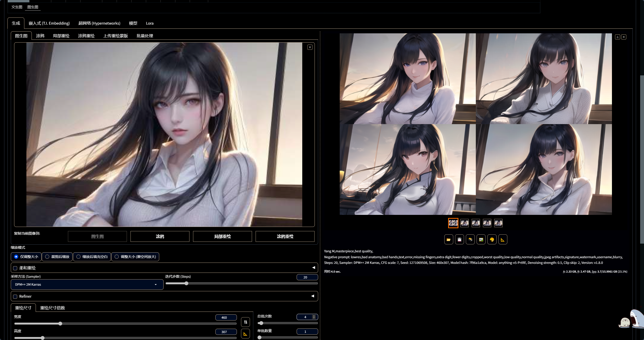The image size is (644, 340).
Task: Click the floppy disk save image icon
Action: [459, 239]
